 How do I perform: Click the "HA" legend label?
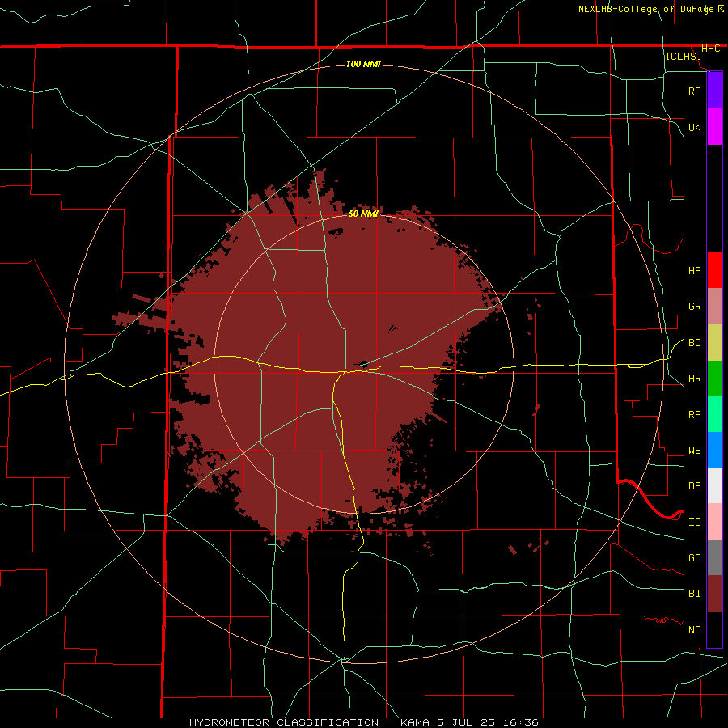[694, 271]
